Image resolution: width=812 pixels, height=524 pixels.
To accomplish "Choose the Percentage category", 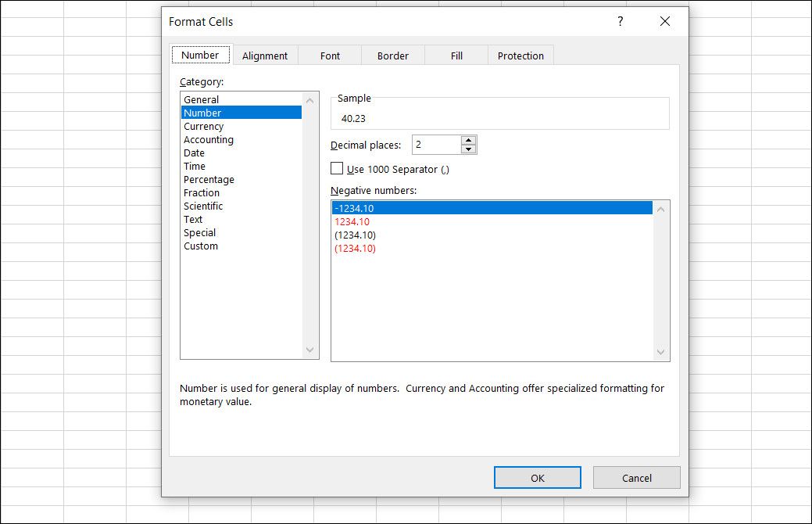I will tap(209, 179).
